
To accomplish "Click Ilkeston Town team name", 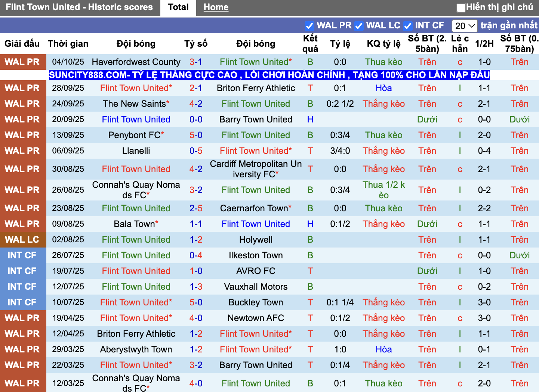I will click(x=256, y=255).
